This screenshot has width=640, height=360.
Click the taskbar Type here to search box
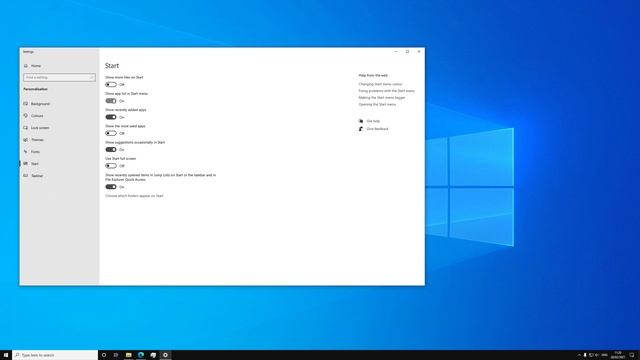click(x=55, y=355)
